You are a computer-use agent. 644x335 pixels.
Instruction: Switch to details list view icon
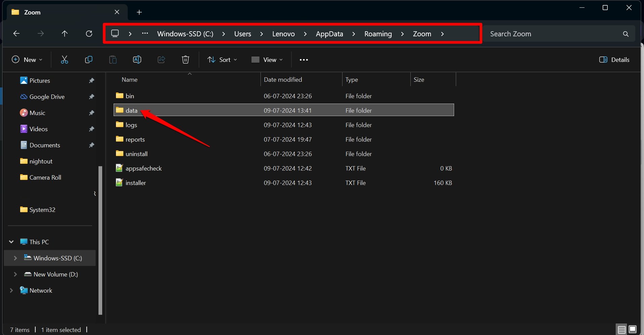(621, 329)
